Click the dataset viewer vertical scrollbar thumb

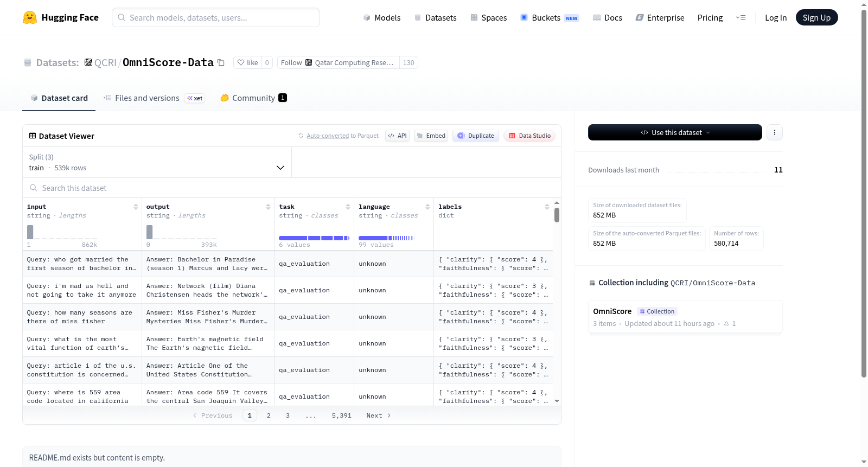pyautogui.click(x=557, y=215)
